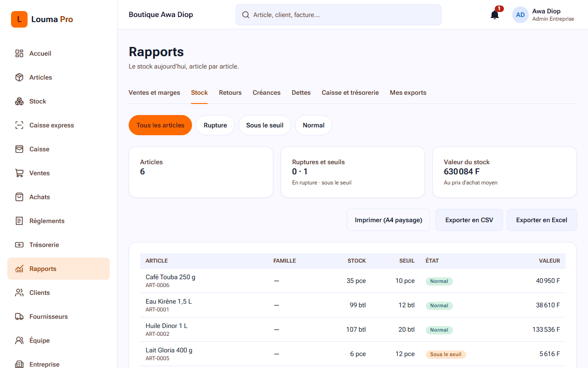Select the Eau Kirène 1,5 L row
588x368 pixels.
353,305
